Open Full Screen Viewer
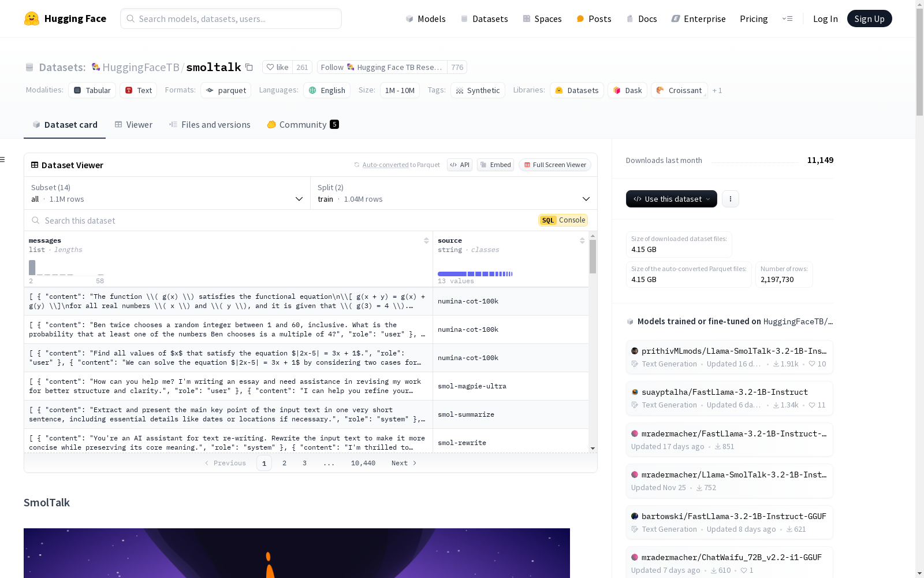Viewport: 924px width, 578px height. (555, 165)
